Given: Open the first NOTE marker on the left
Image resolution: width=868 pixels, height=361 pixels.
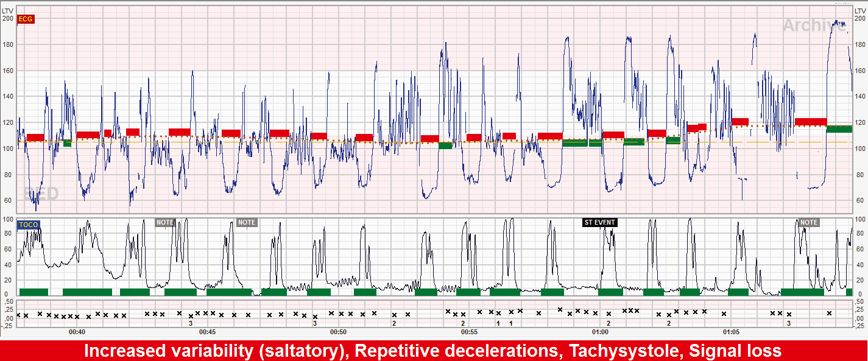Looking at the screenshot, I should coord(164,222).
